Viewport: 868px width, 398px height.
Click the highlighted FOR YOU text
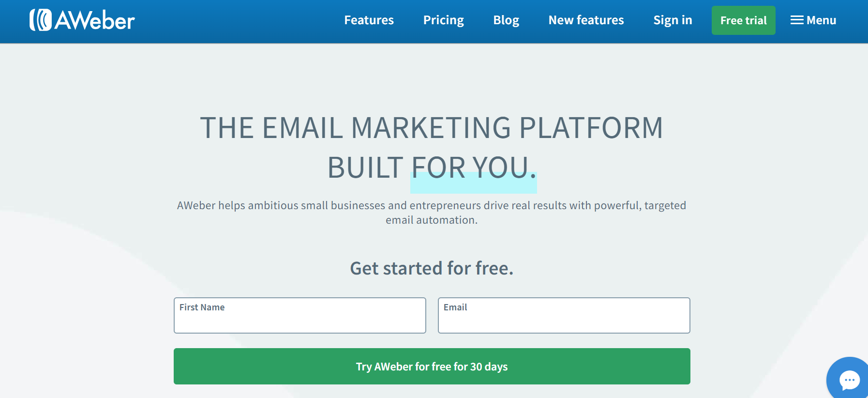(x=474, y=168)
